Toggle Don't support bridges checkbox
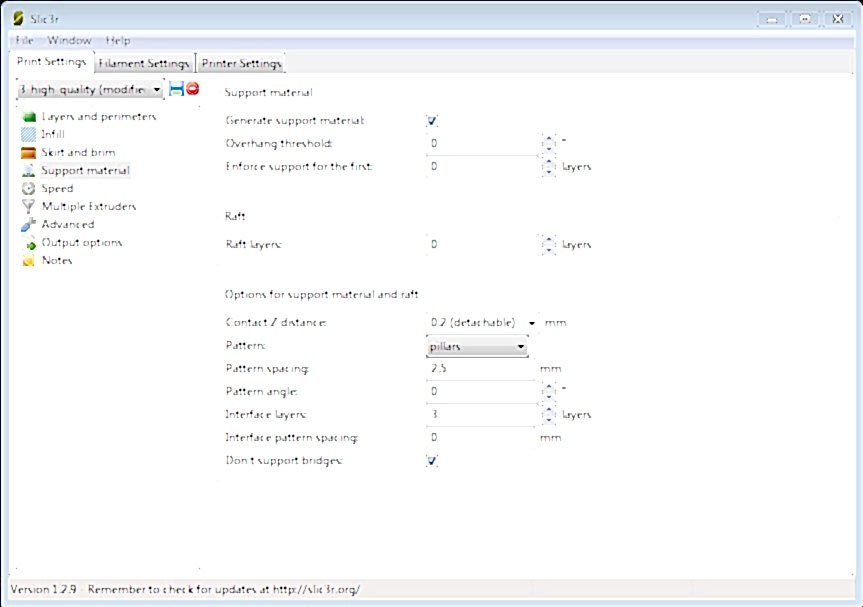 pyautogui.click(x=432, y=460)
